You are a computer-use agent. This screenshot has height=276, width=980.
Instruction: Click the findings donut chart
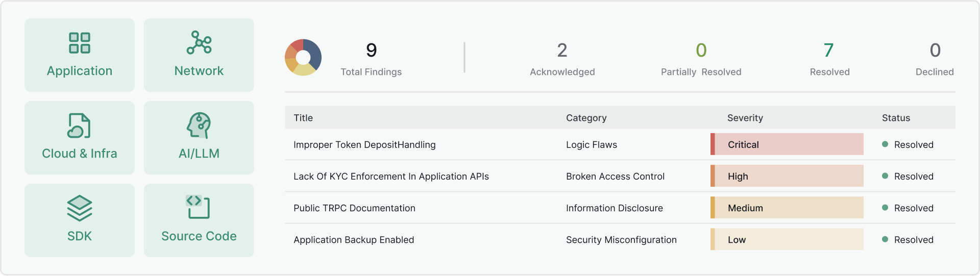tap(303, 57)
